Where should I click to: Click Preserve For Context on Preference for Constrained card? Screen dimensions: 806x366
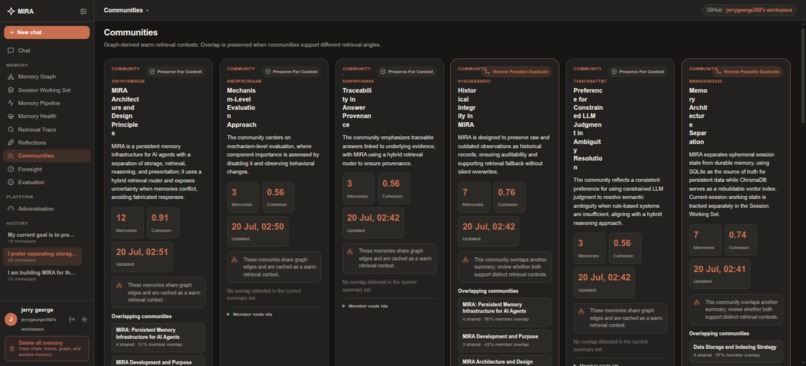[x=638, y=71]
